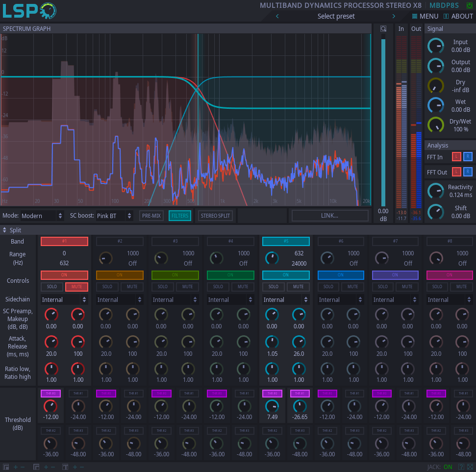This screenshot has height=472, width=476.
Task: Toggle band #2 ON button
Action: click(x=120, y=275)
